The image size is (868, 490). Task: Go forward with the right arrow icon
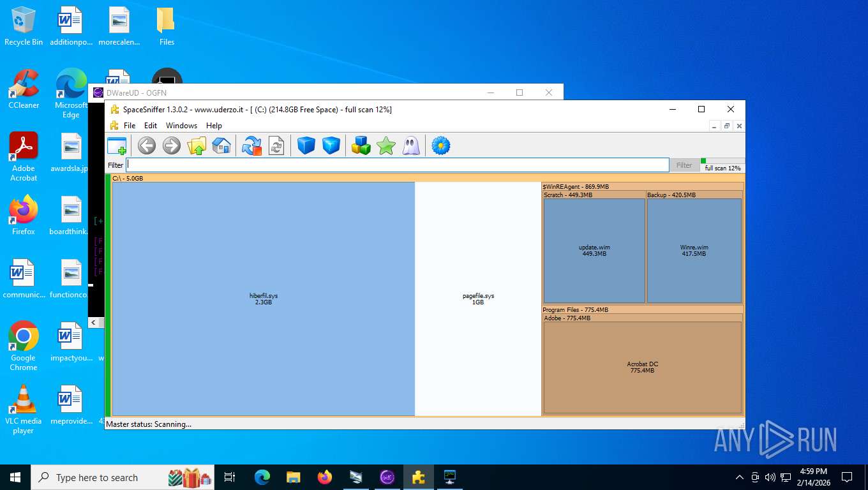172,146
